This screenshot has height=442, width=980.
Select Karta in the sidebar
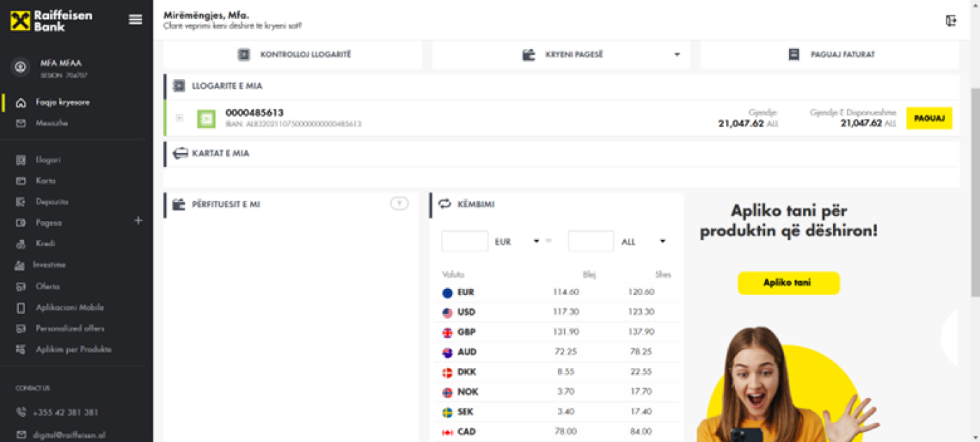pyautogui.click(x=45, y=180)
